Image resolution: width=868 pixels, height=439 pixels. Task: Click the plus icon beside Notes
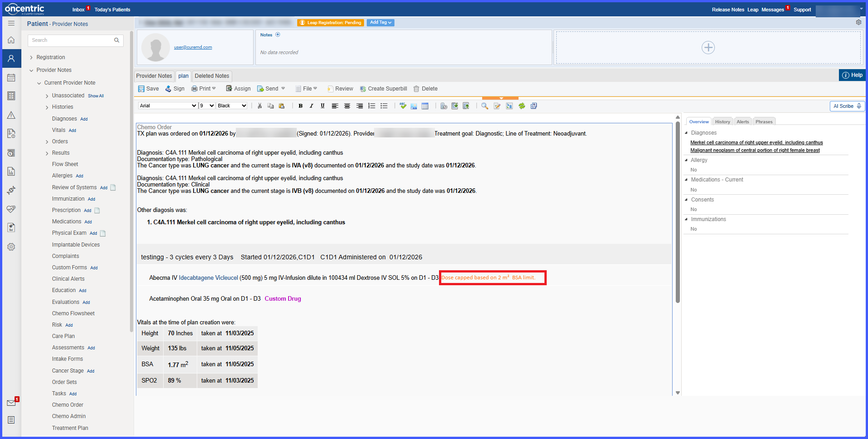(278, 35)
